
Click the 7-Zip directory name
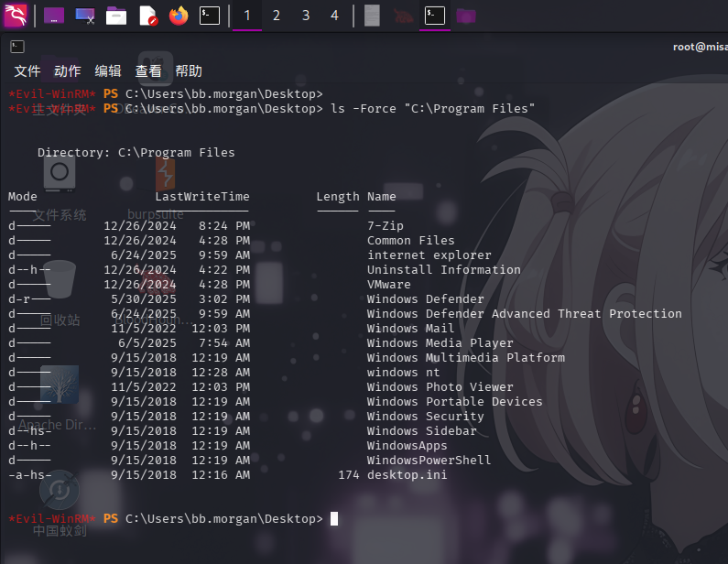pyautogui.click(x=385, y=225)
